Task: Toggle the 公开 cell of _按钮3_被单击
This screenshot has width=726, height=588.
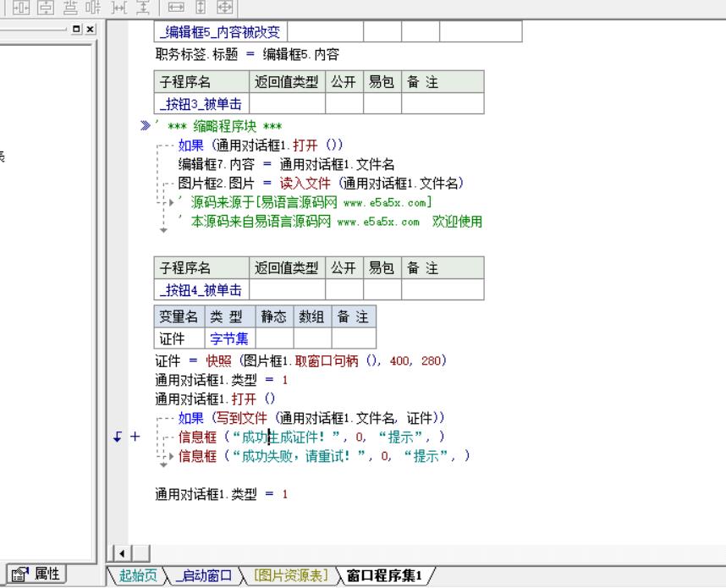Action: point(344,103)
